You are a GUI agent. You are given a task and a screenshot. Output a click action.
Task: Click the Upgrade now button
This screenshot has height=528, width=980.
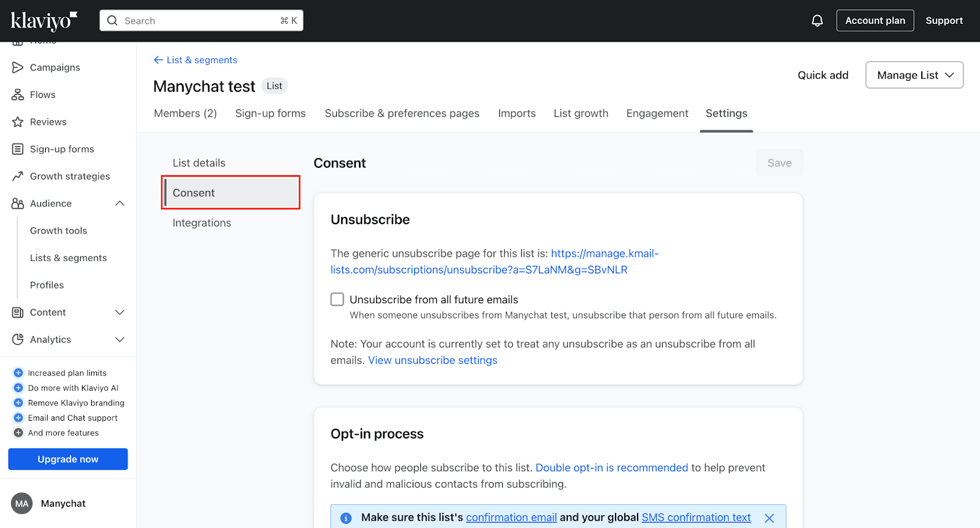tap(68, 459)
